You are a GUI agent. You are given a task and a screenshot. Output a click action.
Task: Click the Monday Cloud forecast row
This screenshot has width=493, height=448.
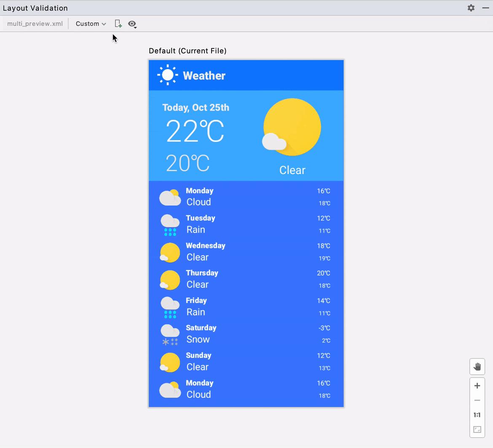(246, 196)
